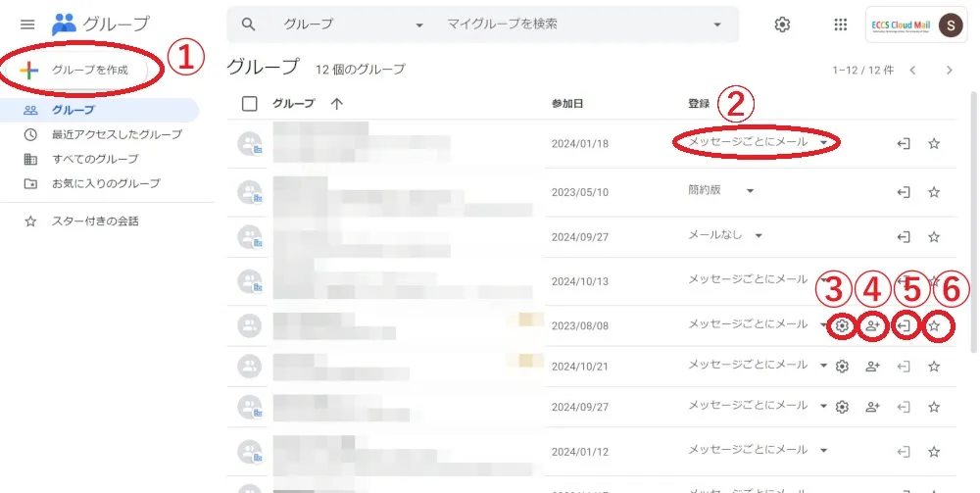
Task: Click the search magnifier icon
Action: pyautogui.click(x=249, y=25)
